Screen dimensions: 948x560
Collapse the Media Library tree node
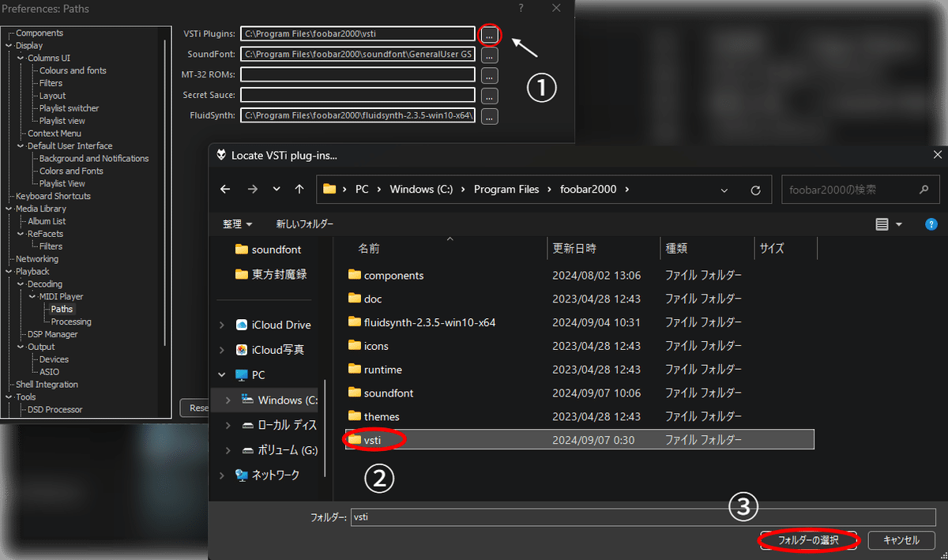point(9,209)
